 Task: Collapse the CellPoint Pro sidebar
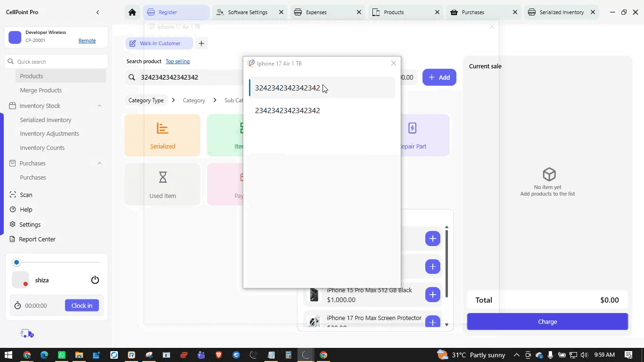click(x=98, y=12)
